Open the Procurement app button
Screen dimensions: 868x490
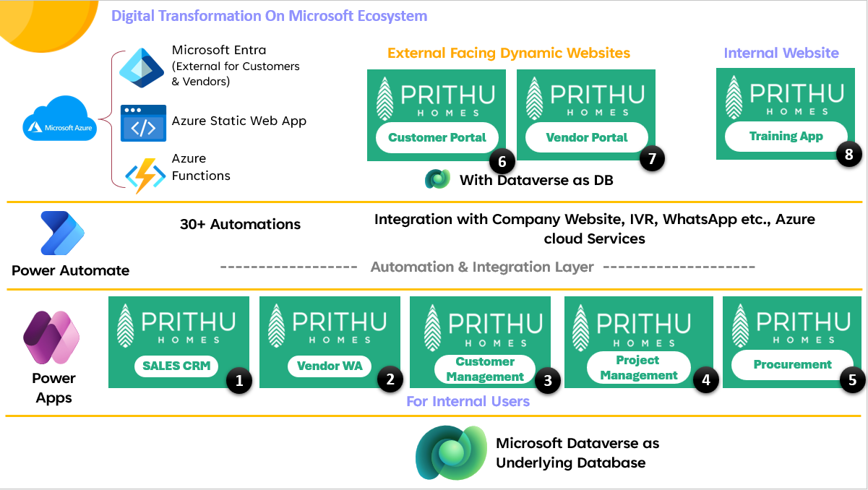[x=792, y=365]
